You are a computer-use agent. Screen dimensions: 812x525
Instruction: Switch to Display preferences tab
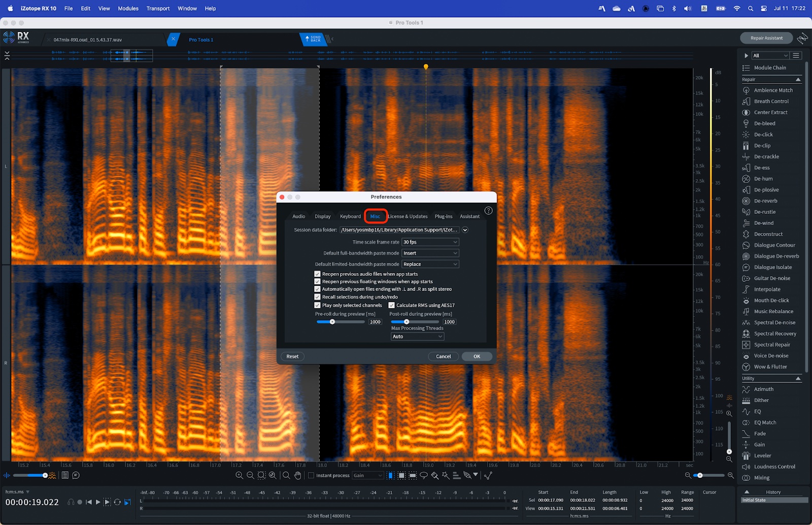click(323, 216)
